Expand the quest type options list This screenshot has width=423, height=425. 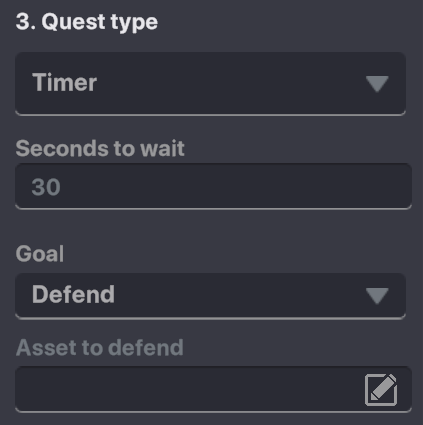pos(210,84)
